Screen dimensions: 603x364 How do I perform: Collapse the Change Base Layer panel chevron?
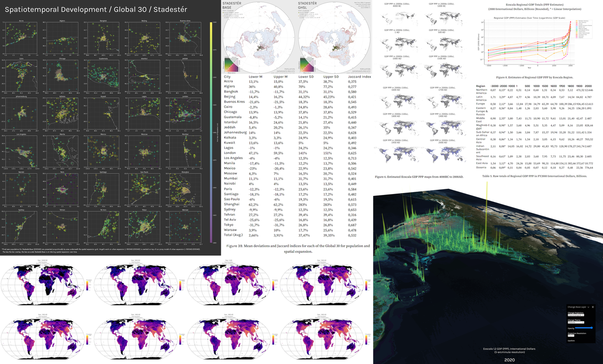(588, 307)
